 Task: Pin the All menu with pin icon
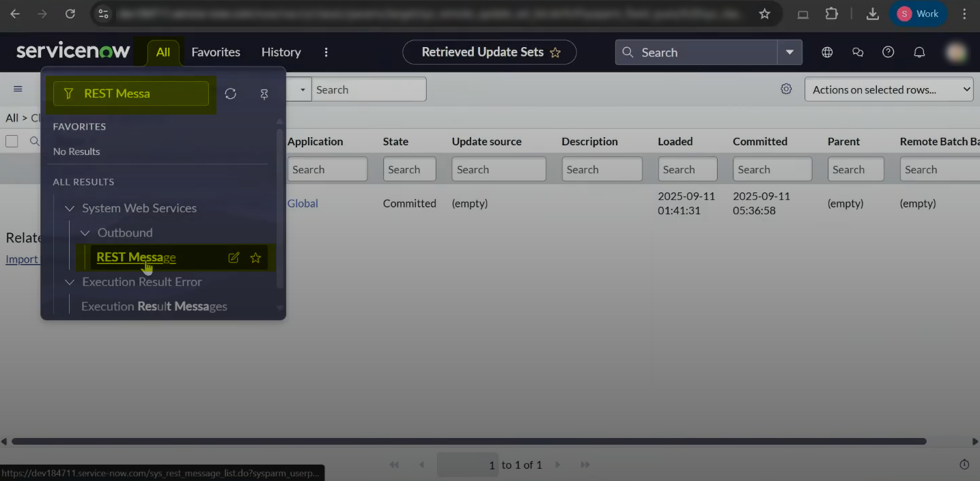coord(264,94)
